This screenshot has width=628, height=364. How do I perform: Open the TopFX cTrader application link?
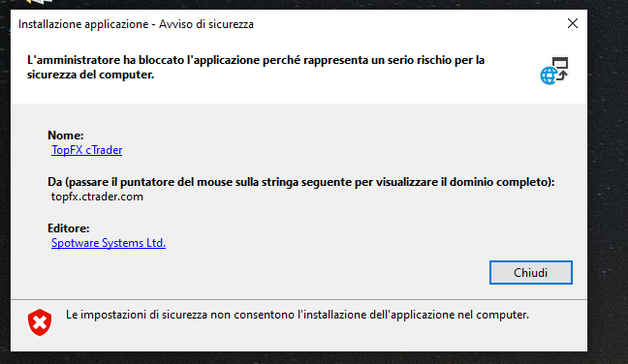(x=87, y=150)
